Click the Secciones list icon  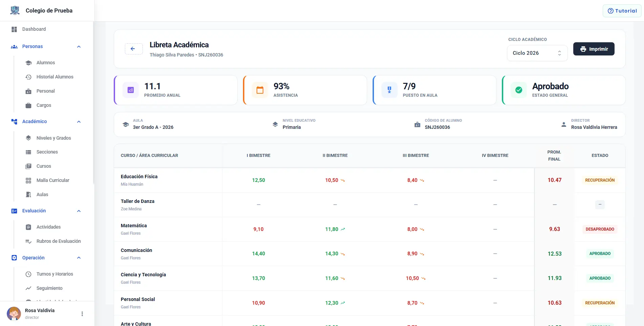pos(28,152)
